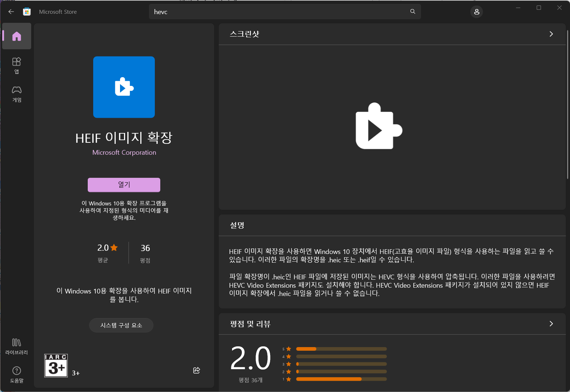Open the user account profile icon

click(476, 12)
